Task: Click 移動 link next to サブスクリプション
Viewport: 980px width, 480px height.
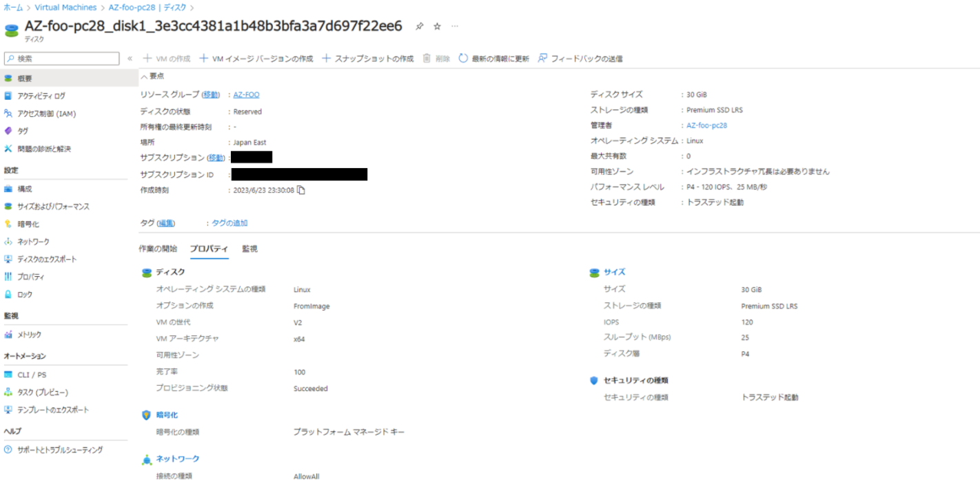Action: click(216, 158)
